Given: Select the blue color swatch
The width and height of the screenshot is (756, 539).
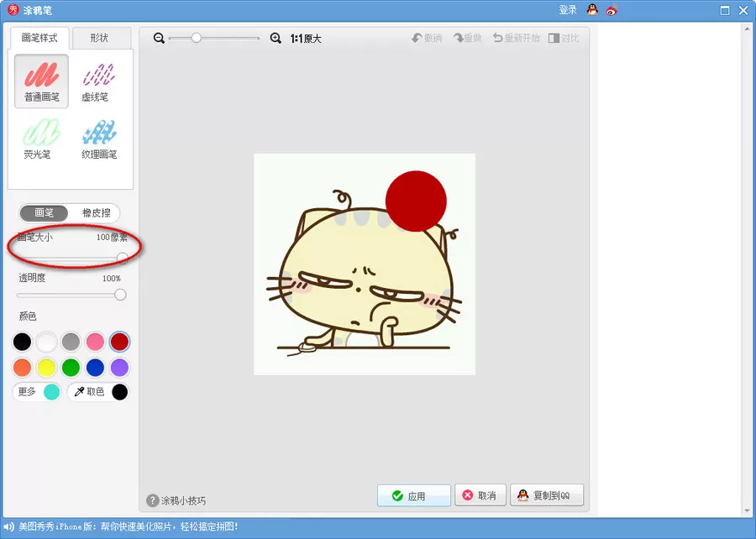Looking at the screenshot, I should click(95, 368).
